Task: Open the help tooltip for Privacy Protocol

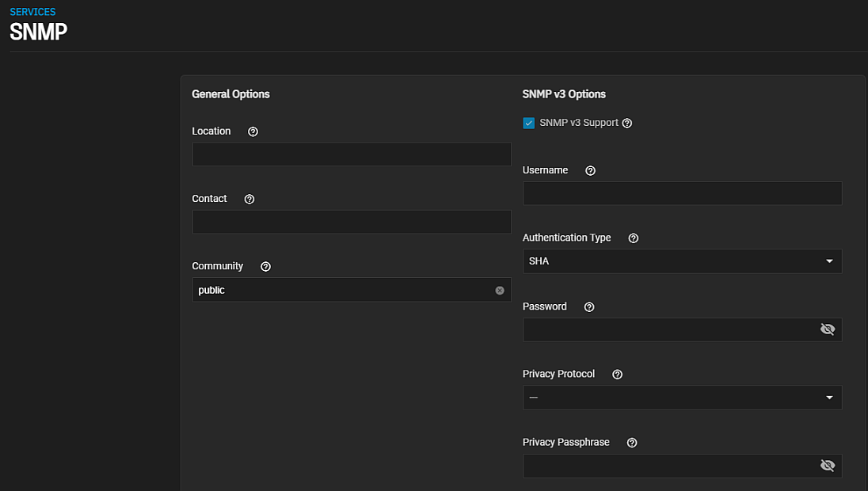Action: tap(617, 374)
